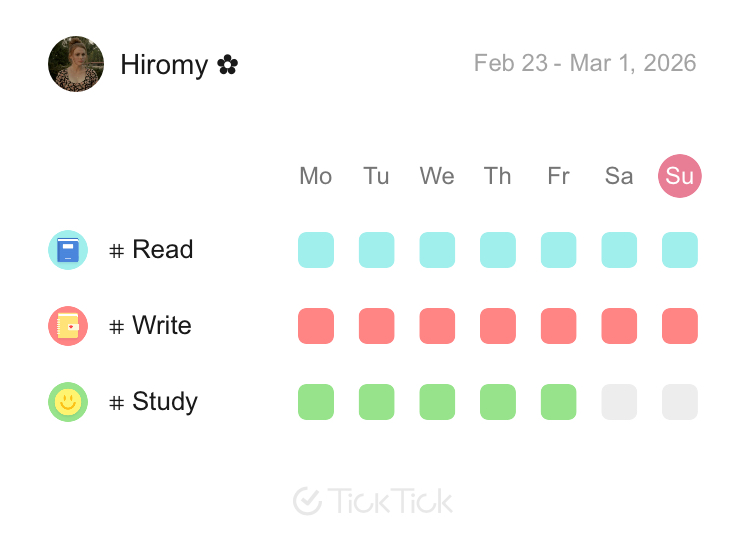Click the Feb 23 - Mar 1, 2026 date range
The image size is (746, 540).
click(x=585, y=64)
